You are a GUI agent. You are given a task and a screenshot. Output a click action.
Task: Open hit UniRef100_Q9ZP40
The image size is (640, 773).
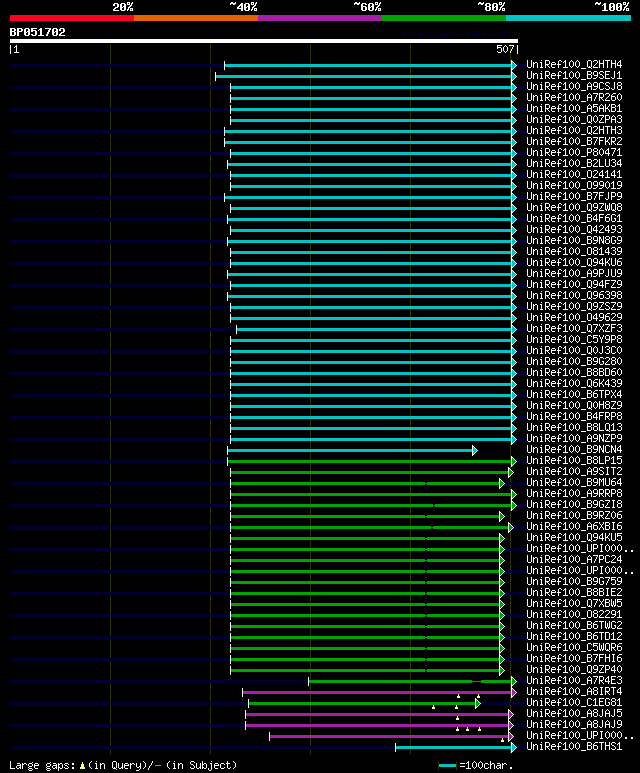pyautogui.click(x=574, y=670)
